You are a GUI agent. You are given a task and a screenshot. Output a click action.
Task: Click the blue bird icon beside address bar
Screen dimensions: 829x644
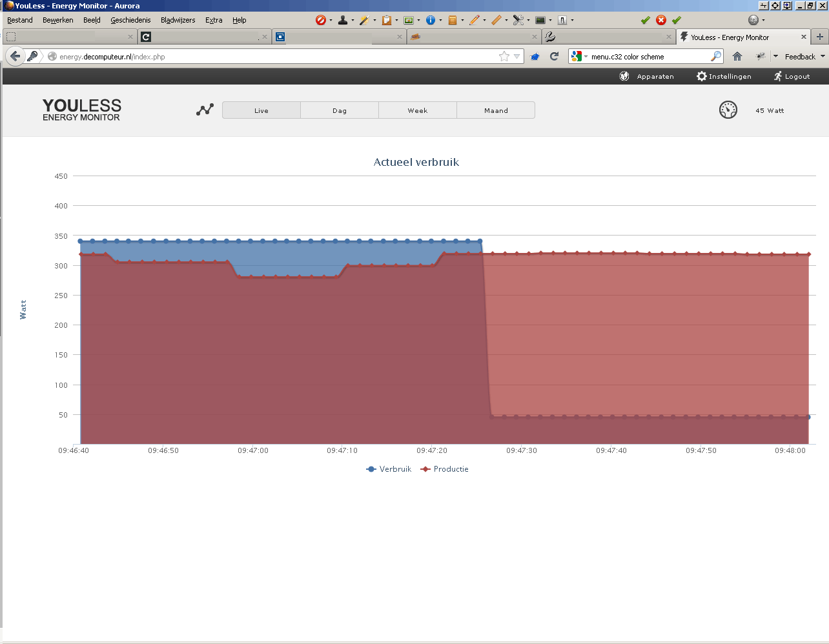pyautogui.click(x=535, y=57)
